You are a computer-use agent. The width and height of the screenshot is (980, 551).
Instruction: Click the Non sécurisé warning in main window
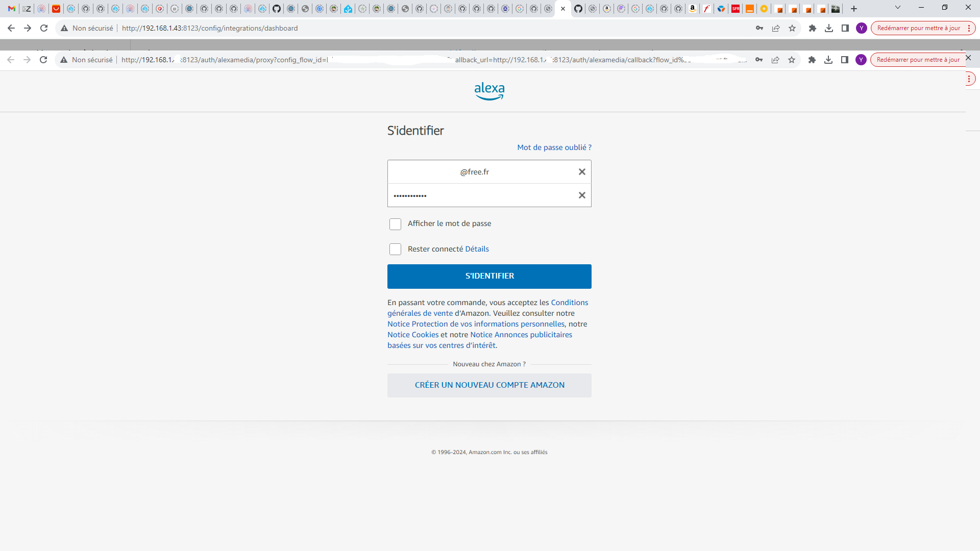[x=87, y=28]
